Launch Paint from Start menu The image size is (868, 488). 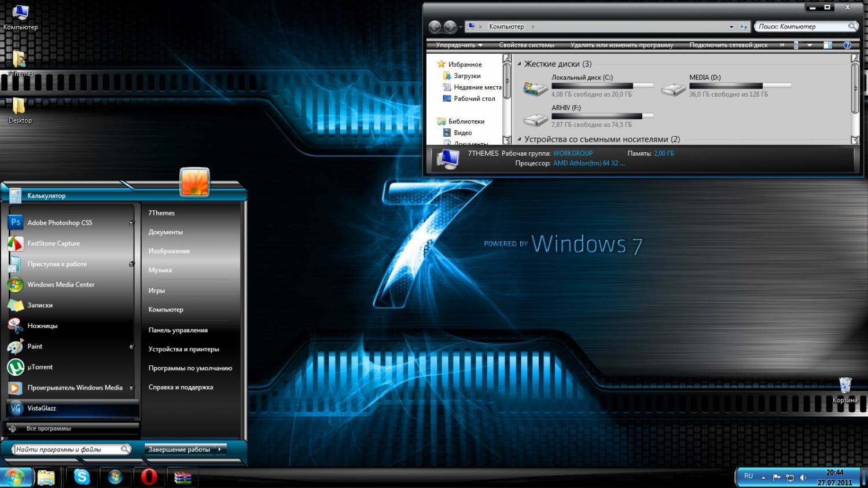pyautogui.click(x=71, y=346)
